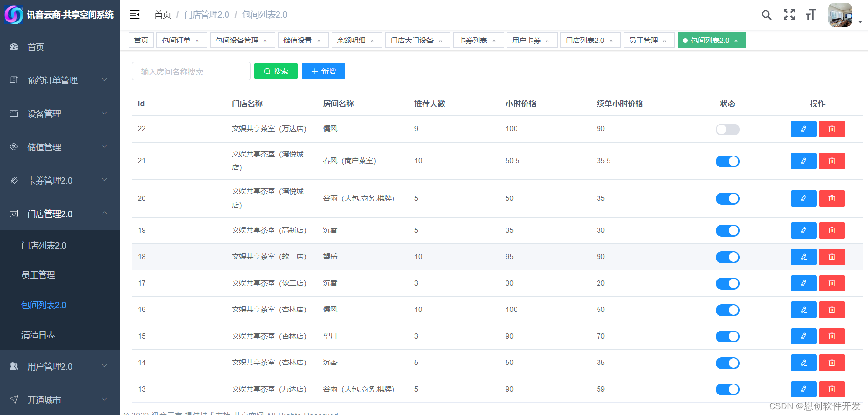Delete room id 17 沉香

(832, 283)
